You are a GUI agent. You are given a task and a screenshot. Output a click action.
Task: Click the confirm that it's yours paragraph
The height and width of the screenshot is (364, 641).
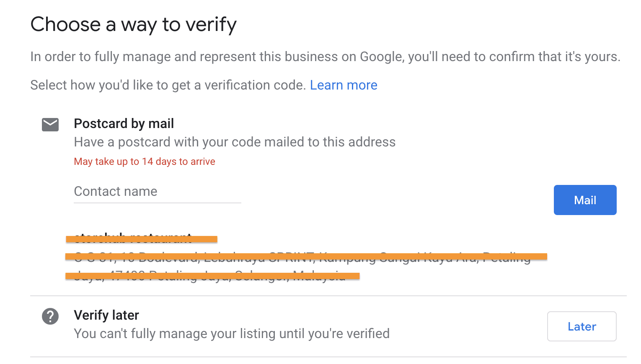pyautogui.click(x=326, y=57)
